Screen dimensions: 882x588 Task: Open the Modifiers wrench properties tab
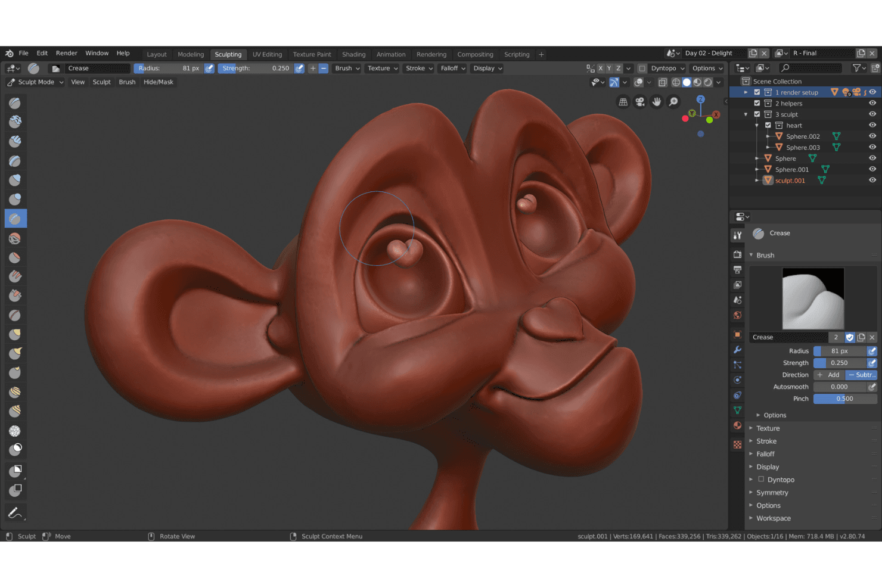pyautogui.click(x=738, y=350)
